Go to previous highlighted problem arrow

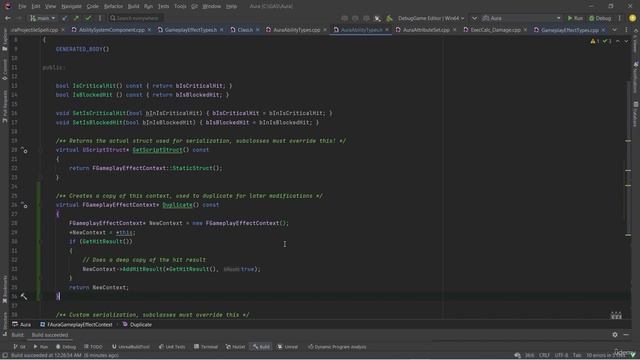(x=618, y=41)
